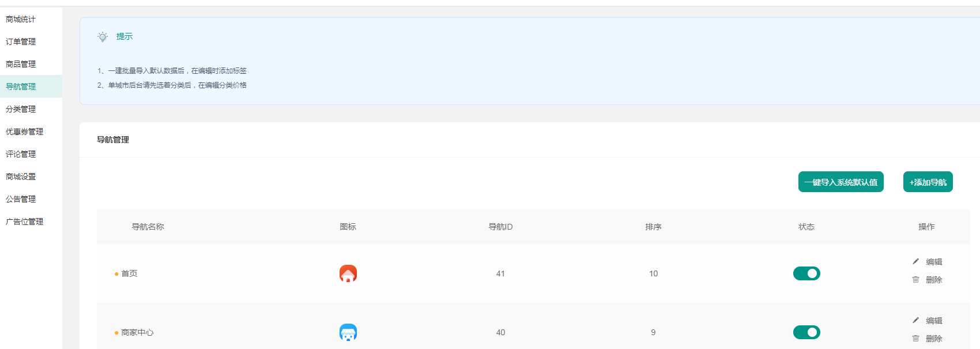The width and height of the screenshot is (980, 349).
Task: Click the pencil edit icon in 首页 row
Action: 915,262
